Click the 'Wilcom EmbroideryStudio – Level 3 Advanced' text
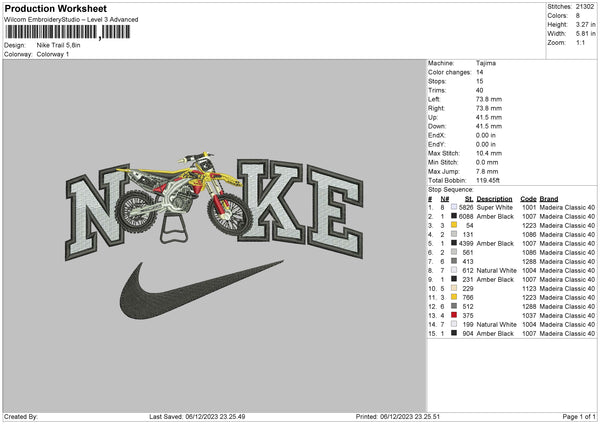Screen dimensions: 600x424 71,20
